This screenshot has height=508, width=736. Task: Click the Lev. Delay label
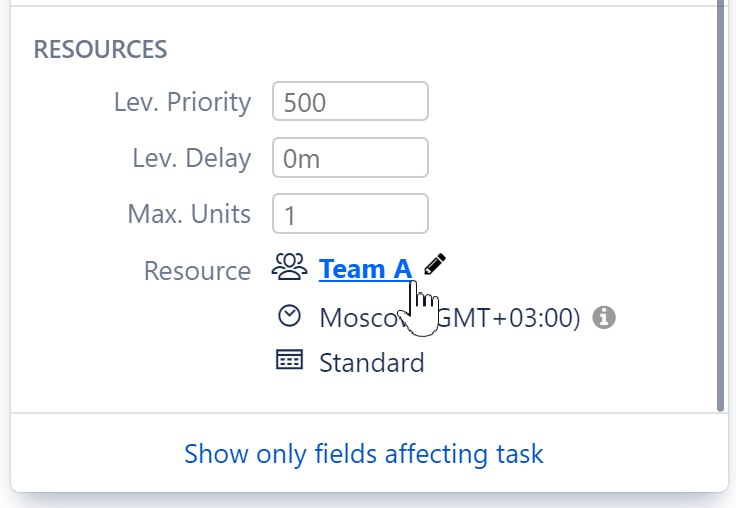191,158
